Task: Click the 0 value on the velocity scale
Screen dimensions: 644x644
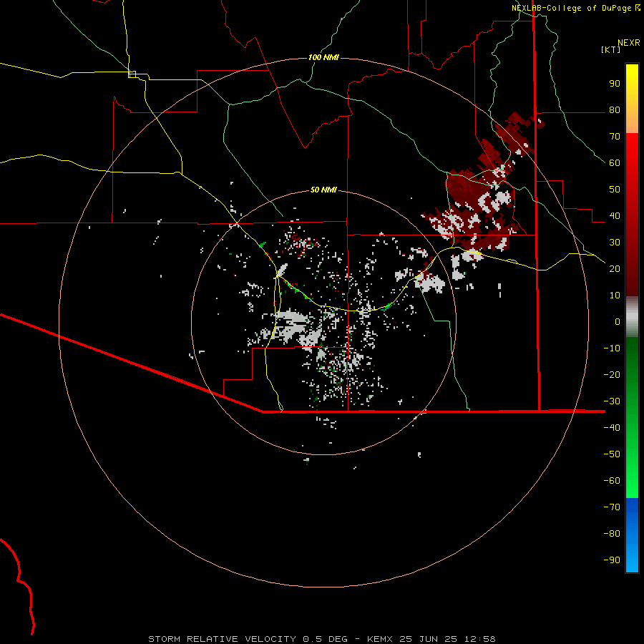Action: pyautogui.click(x=618, y=321)
